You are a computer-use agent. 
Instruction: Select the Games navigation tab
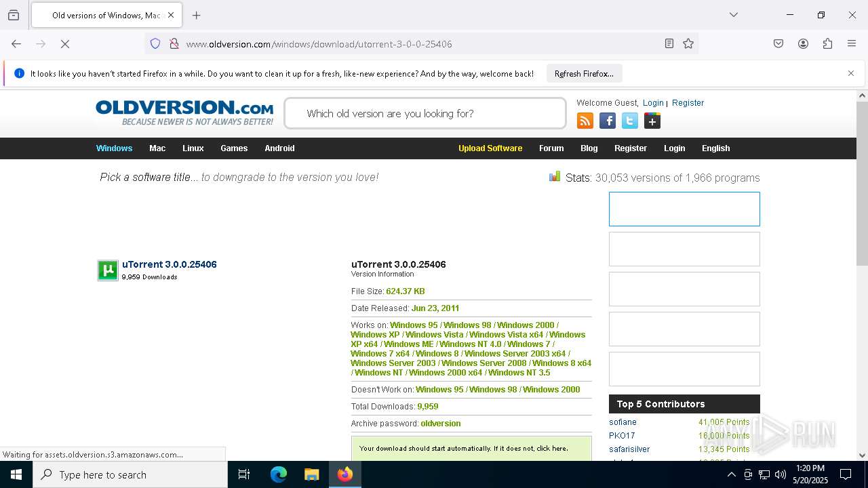coord(234,148)
